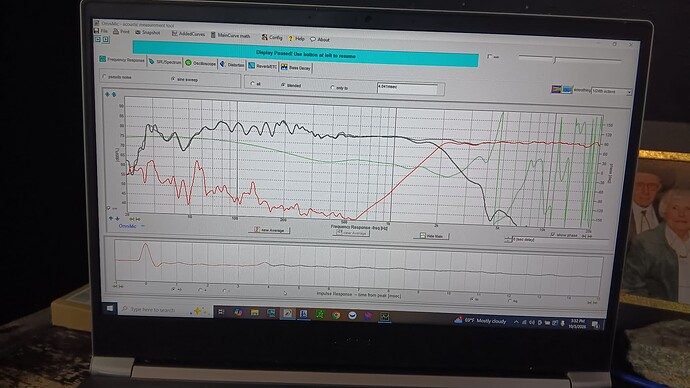This screenshot has width=690, height=388.
Task: Click the up arrow above graph scale
Action: coord(107,94)
